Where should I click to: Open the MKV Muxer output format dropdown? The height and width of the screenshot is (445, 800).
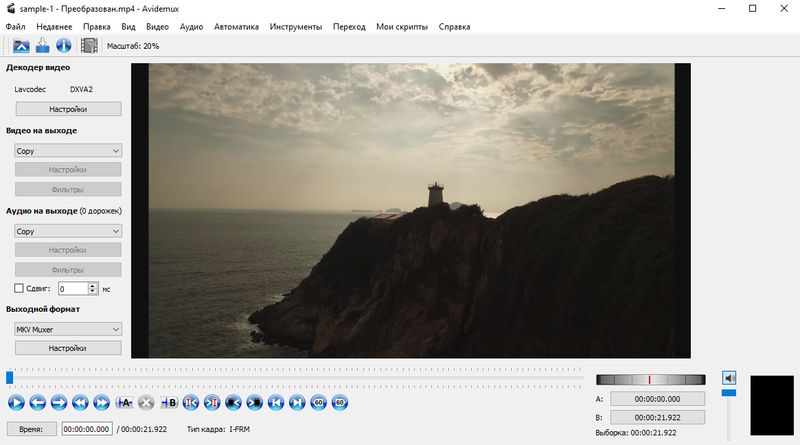pyautogui.click(x=68, y=328)
